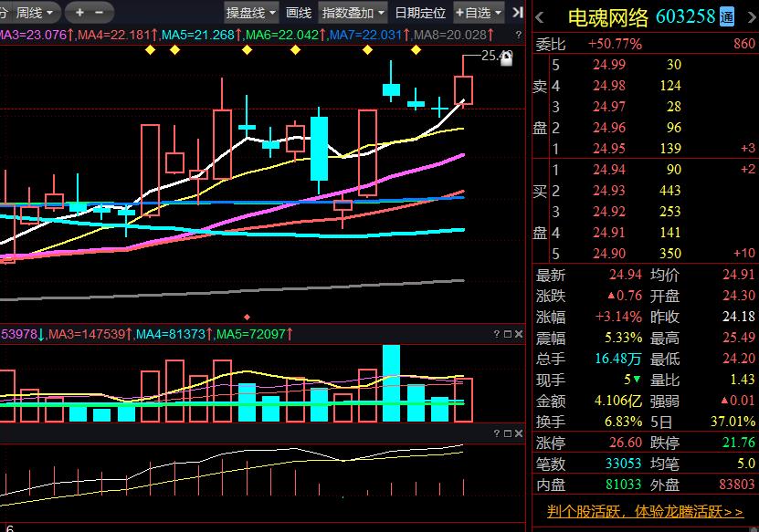
Task: Select the sell 2 price 24.96
Action: click(609, 128)
